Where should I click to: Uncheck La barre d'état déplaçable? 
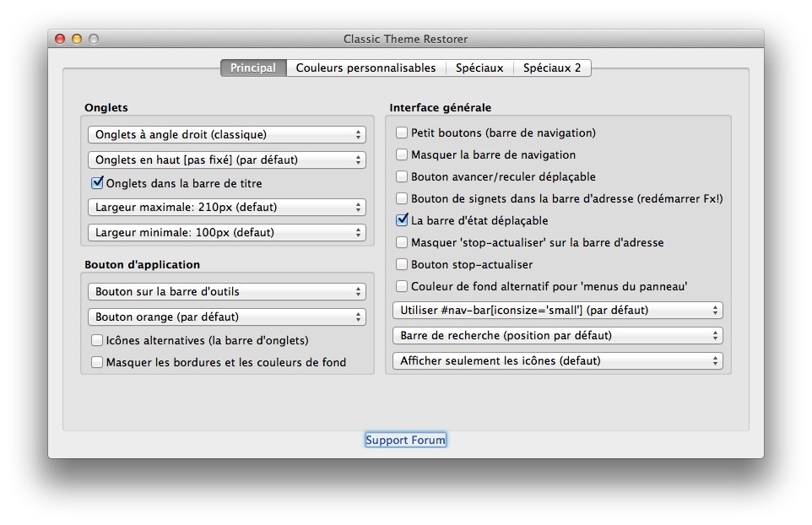pos(403,220)
